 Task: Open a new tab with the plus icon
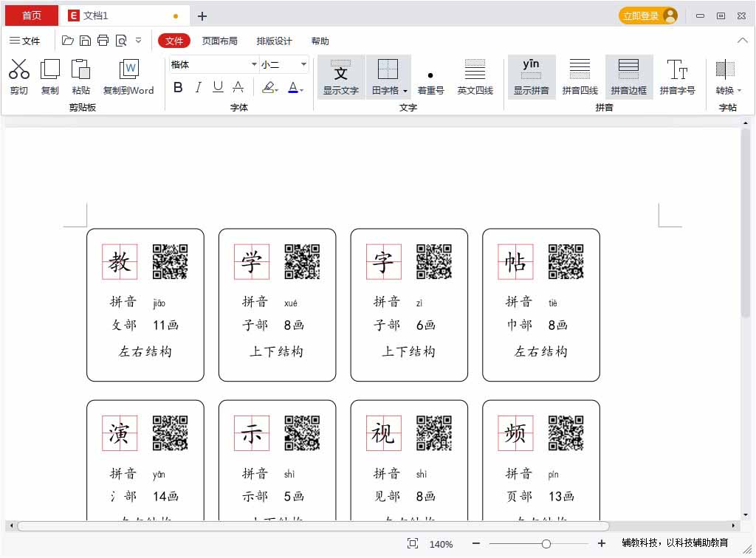(202, 16)
